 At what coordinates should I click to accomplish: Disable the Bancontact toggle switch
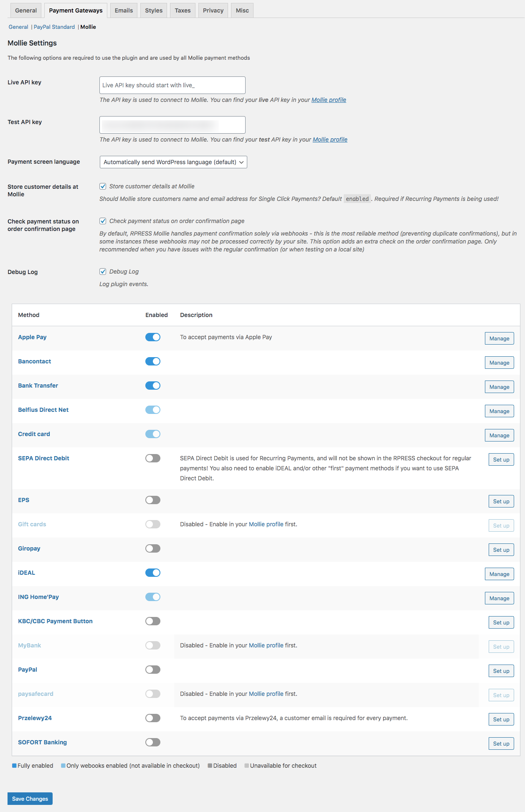click(152, 361)
